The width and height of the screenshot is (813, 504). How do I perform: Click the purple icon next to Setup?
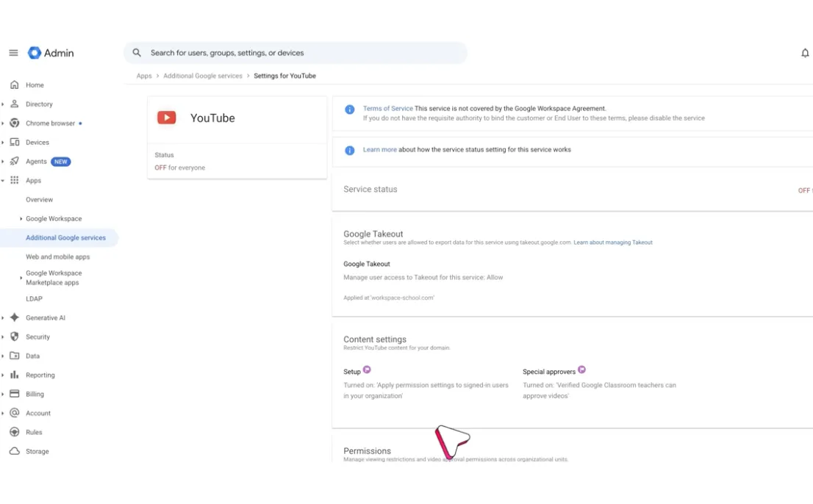click(x=367, y=370)
